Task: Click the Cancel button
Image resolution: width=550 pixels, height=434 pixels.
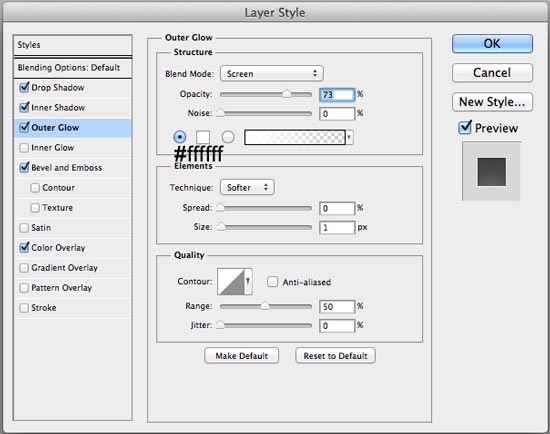Action: tap(492, 73)
